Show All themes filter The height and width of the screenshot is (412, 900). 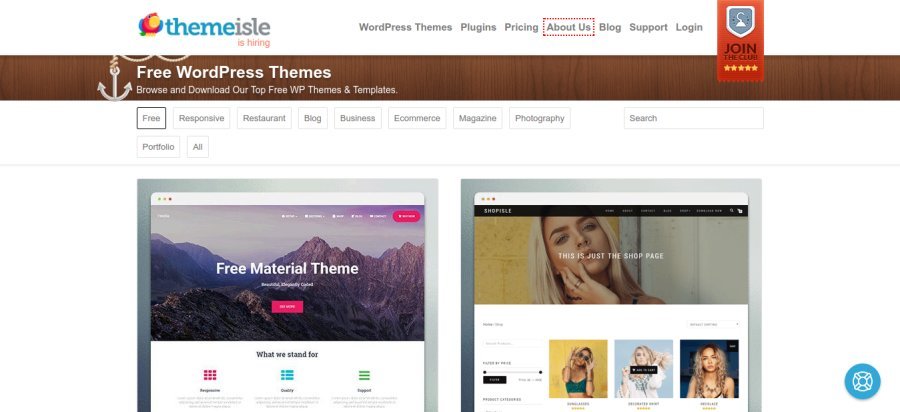coord(197,147)
